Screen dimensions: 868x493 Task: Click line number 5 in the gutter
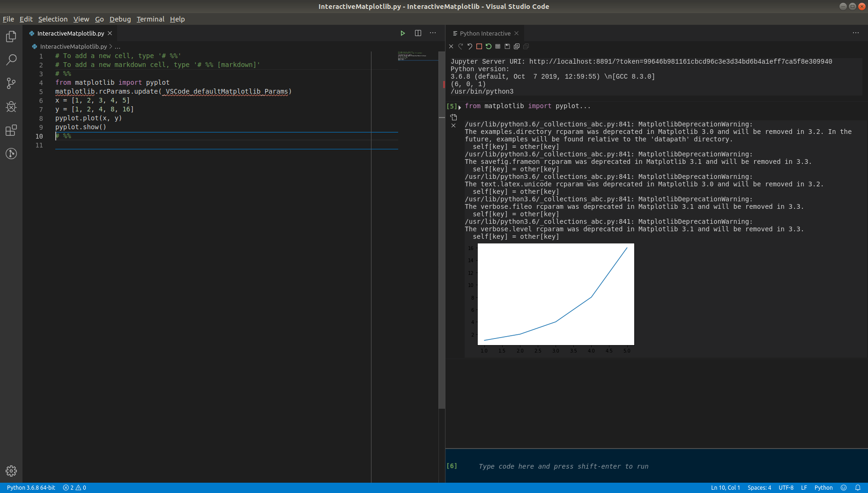41,92
